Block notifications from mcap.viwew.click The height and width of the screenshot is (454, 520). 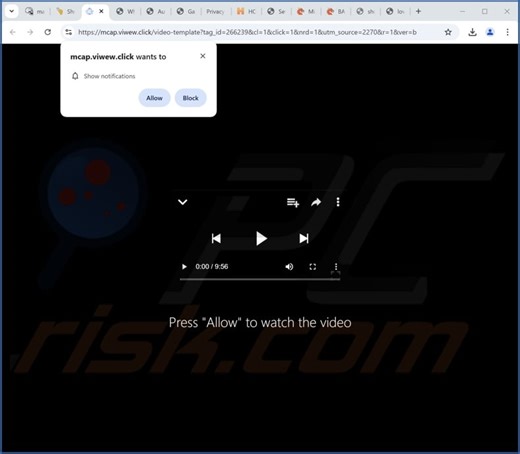tap(190, 98)
